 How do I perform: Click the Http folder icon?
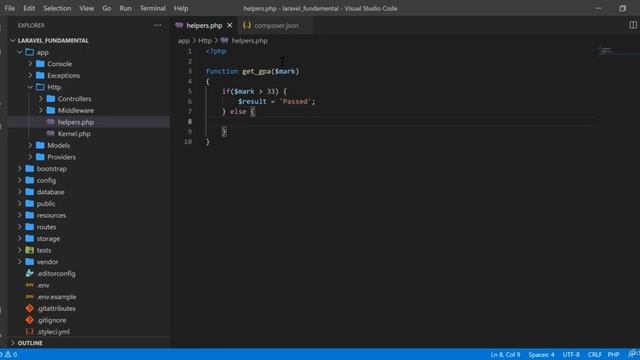tap(40, 87)
